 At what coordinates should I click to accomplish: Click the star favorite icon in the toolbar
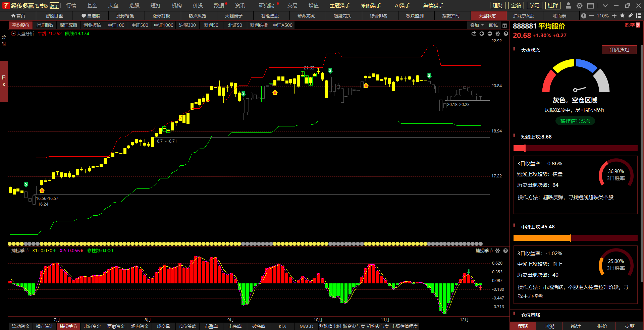[622, 16]
